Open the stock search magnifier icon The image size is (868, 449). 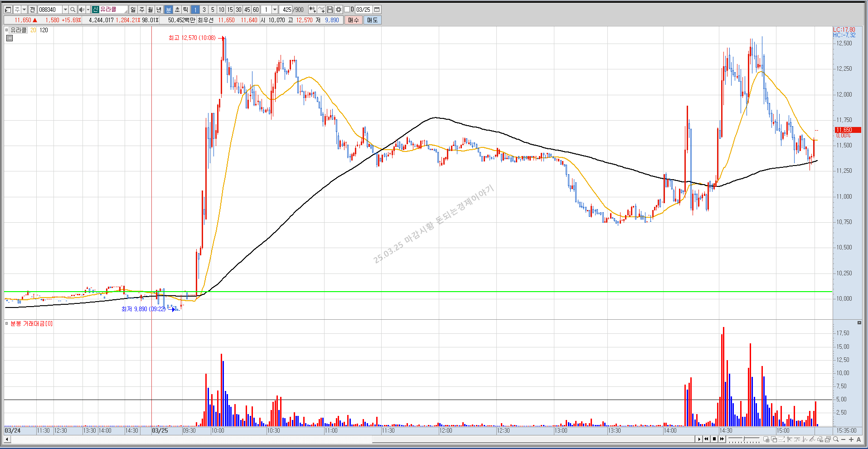(73, 10)
